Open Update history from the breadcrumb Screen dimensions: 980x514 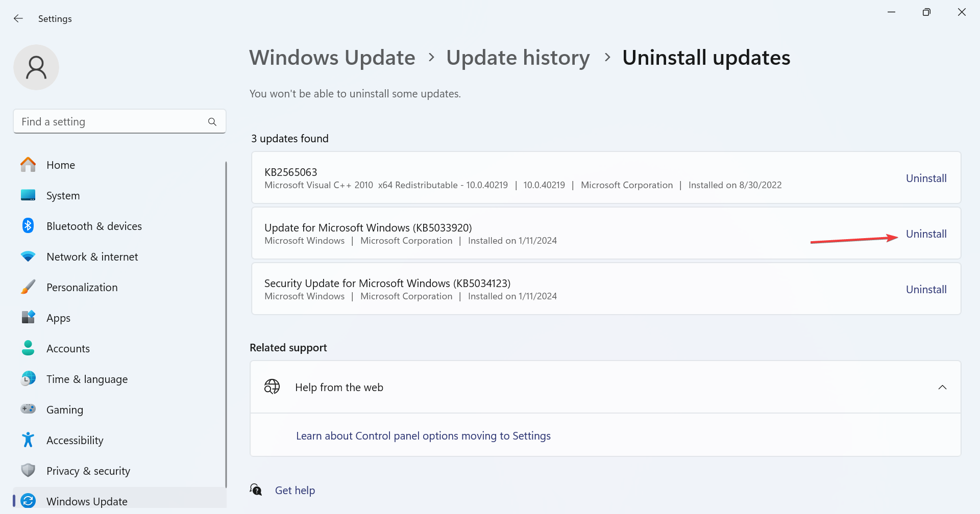pos(518,58)
